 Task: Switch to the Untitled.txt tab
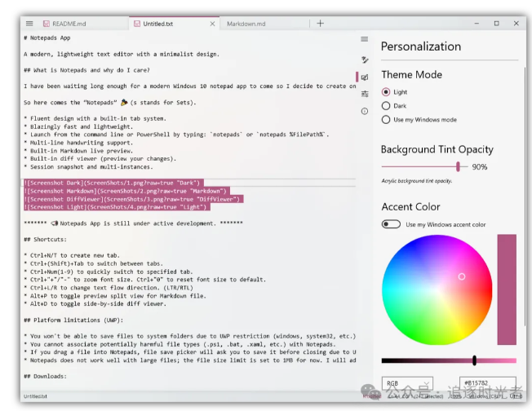point(158,24)
